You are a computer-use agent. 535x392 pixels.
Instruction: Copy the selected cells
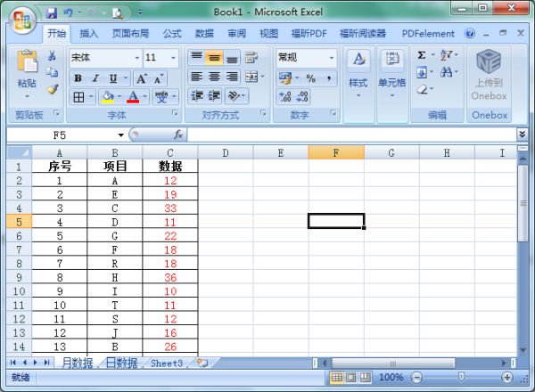53,72
